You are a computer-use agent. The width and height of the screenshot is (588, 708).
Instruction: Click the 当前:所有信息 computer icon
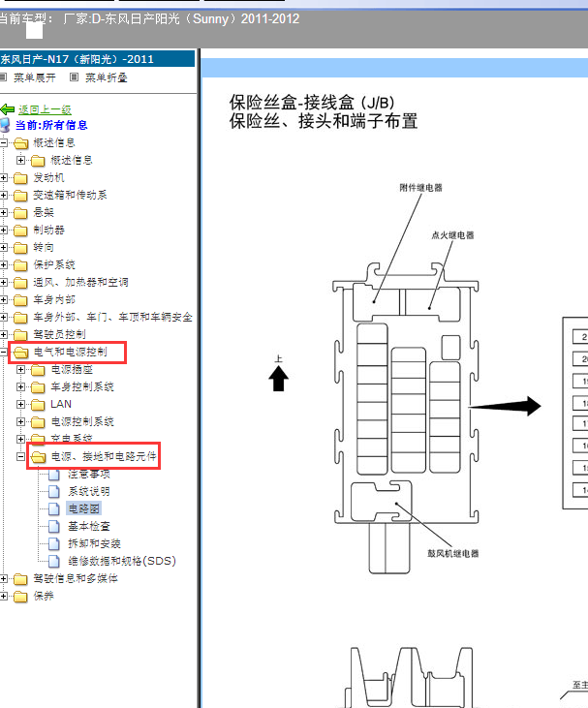click(x=5, y=125)
